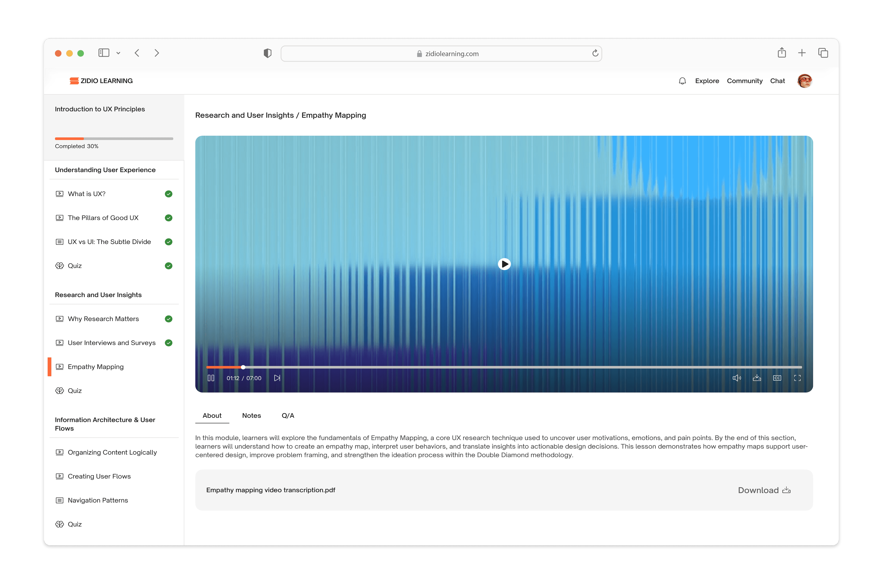Toggle closed captions CC button
Screen dimensions: 883x588
pyautogui.click(x=777, y=378)
